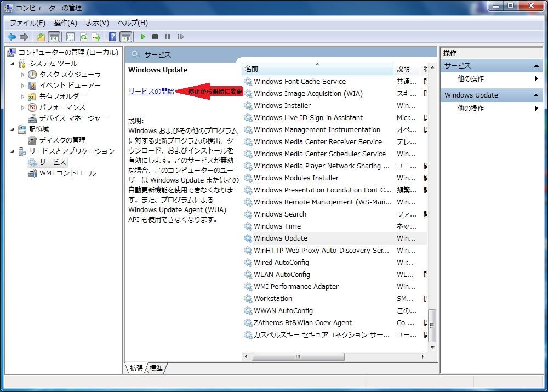Select Windows Font Cache Service row
Viewport: 548px width, 392px height.
coord(335,82)
